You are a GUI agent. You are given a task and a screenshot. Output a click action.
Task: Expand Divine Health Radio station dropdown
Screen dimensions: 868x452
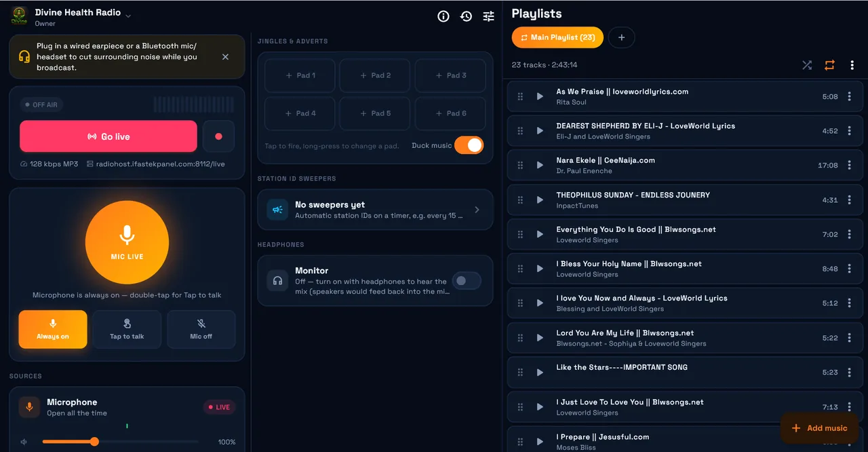[x=128, y=15]
